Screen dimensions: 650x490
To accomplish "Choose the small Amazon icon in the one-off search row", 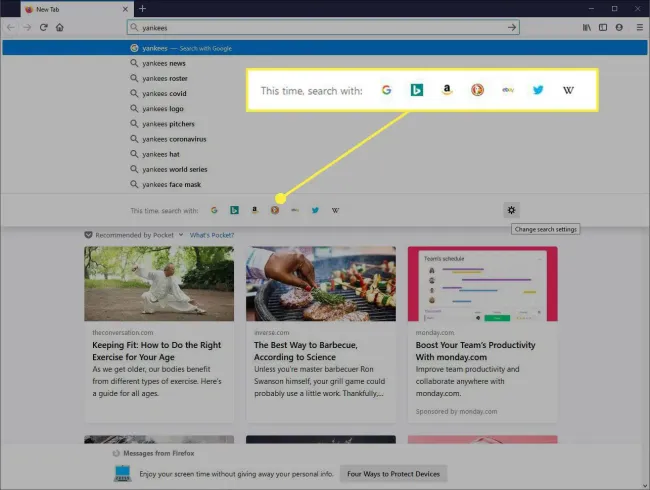I will 255,210.
